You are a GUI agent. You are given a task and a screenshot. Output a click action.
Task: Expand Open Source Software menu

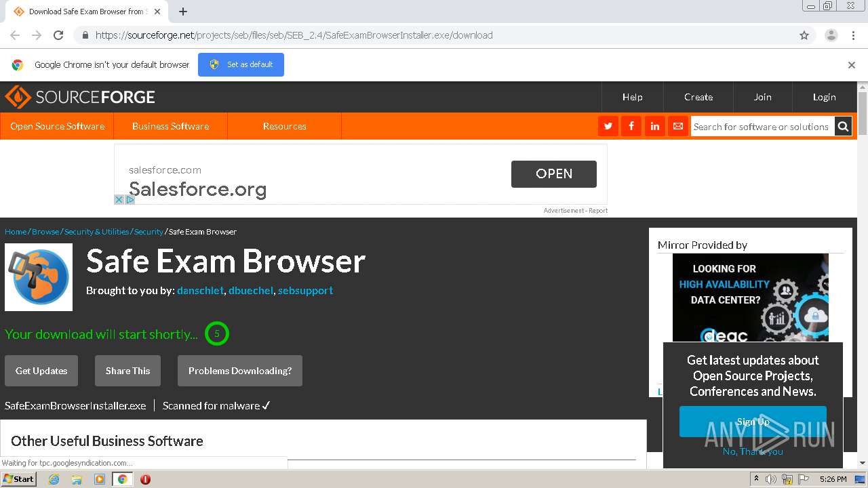57,126
